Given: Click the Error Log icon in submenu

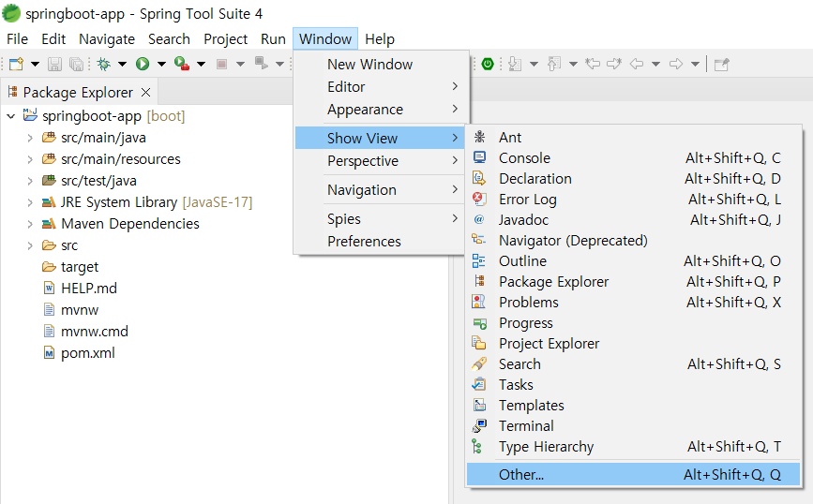Looking at the screenshot, I should click(479, 199).
